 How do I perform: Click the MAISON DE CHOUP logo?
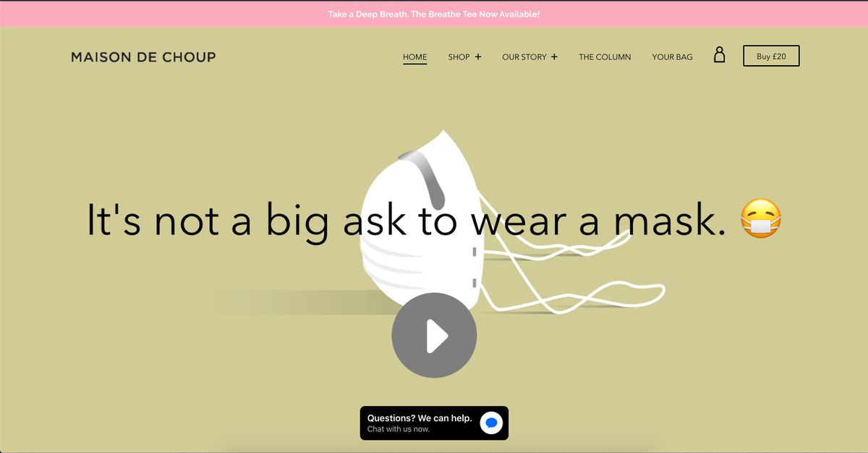tap(142, 56)
